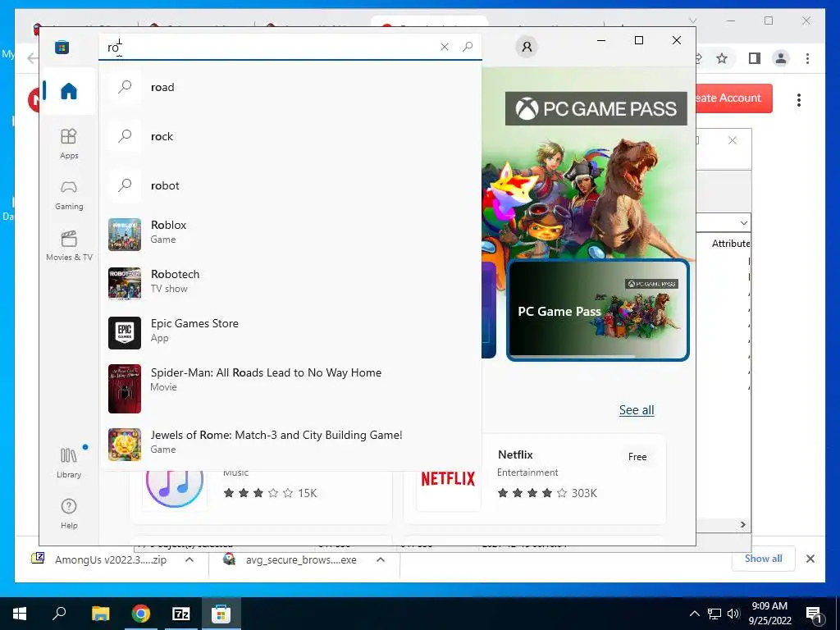Click the Epic Games logo thumbnail
Image resolution: width=840 pixels, height=630 pixels.
(x=125, y=333)
